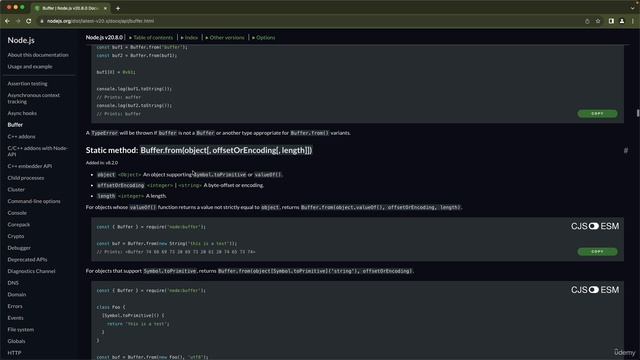Open File system documentation
Screen dimensions: 640x360
(x=20, y=329)
